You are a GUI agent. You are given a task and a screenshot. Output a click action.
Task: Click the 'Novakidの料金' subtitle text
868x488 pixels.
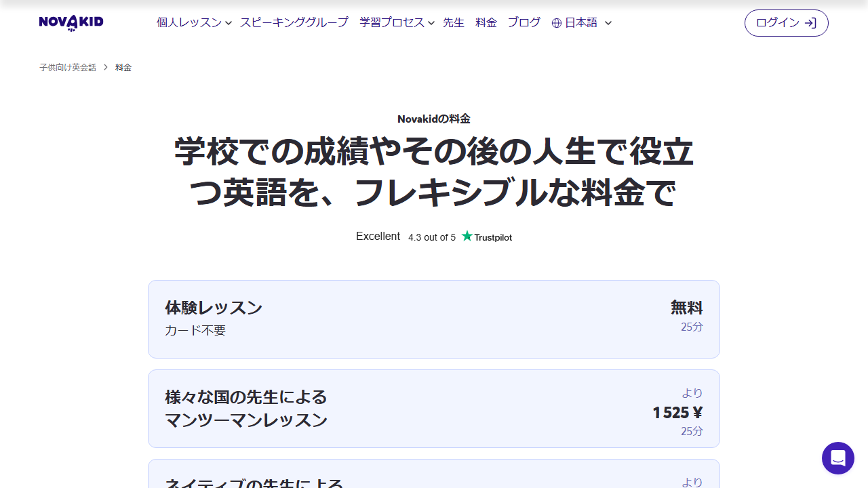point(434,119)
